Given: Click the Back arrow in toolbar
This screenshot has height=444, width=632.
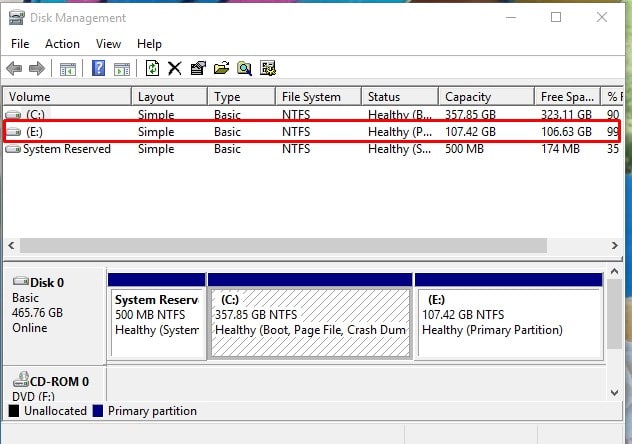Looking at the screenshot, I should click(14, 68).
